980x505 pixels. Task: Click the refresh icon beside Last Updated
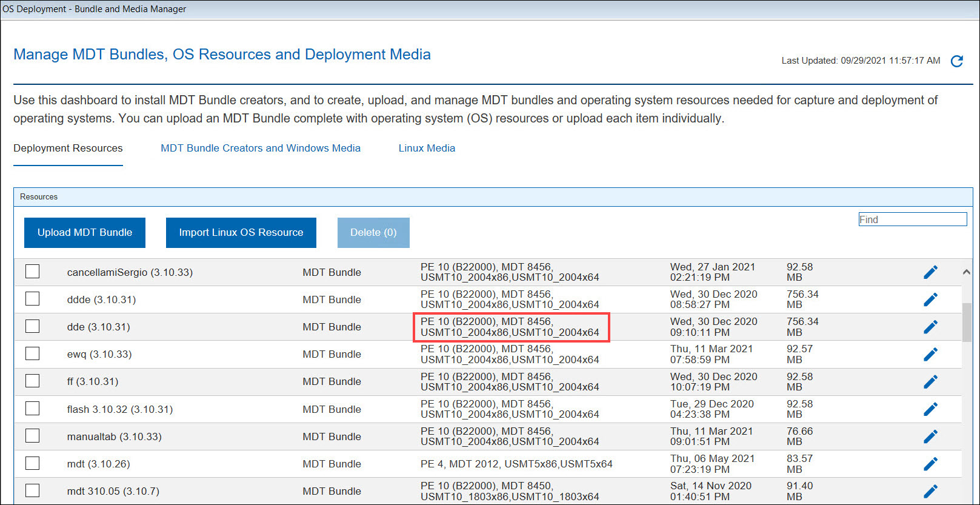click(x=957, y=61)
